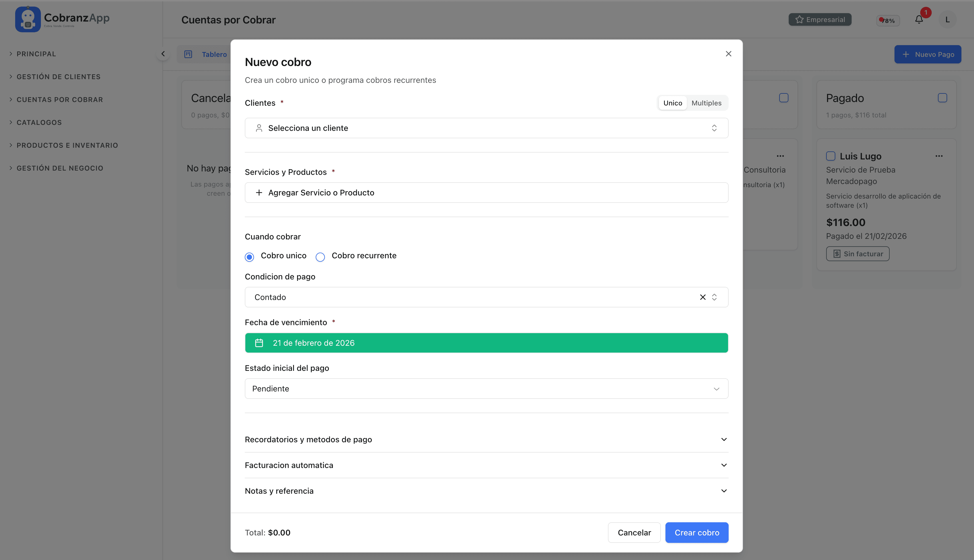Open the Selecciona un cliente dropdown

pyautogui.click(x=486, y=128)
